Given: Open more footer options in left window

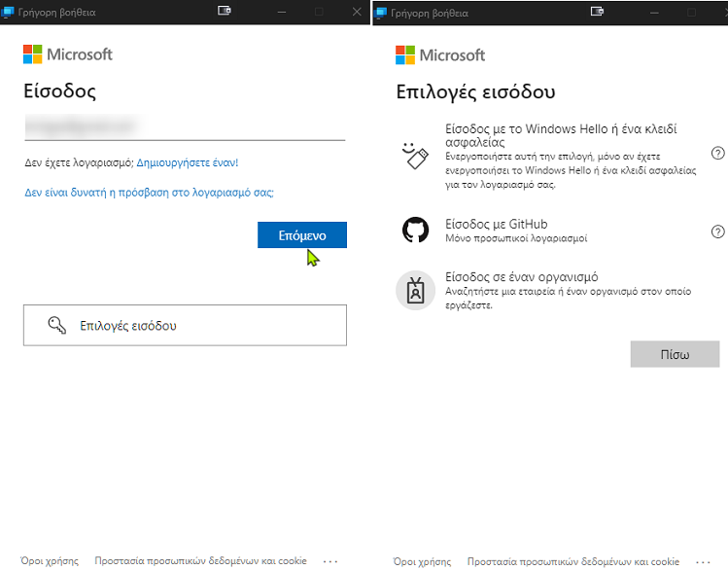Looking at the screenshot, I should 330,561.
